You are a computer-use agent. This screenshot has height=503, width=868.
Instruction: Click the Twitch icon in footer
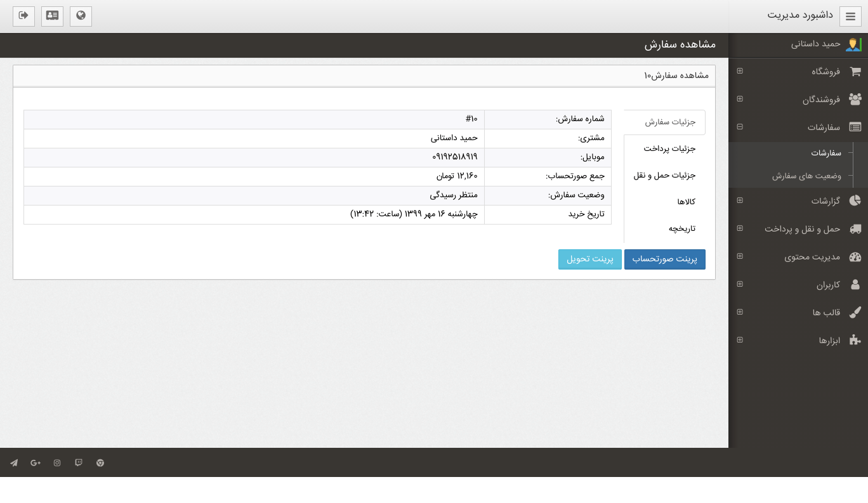click(x=79, y=463)
